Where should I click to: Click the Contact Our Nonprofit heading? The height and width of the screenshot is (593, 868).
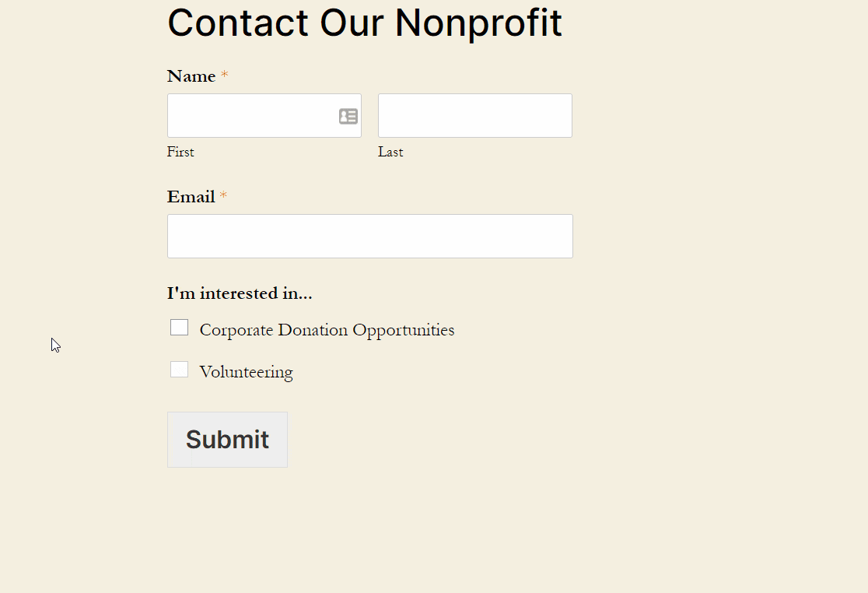364,23
